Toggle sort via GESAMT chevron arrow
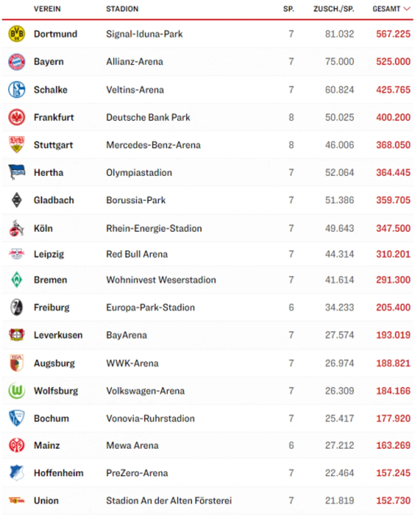420x518 pixels. 407,9
